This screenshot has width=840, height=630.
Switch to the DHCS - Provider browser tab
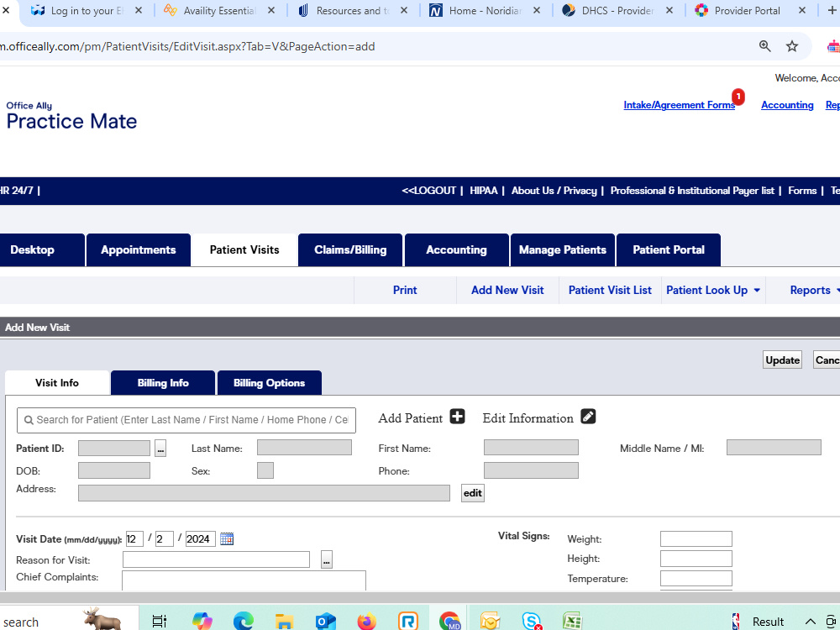(617, 11)
